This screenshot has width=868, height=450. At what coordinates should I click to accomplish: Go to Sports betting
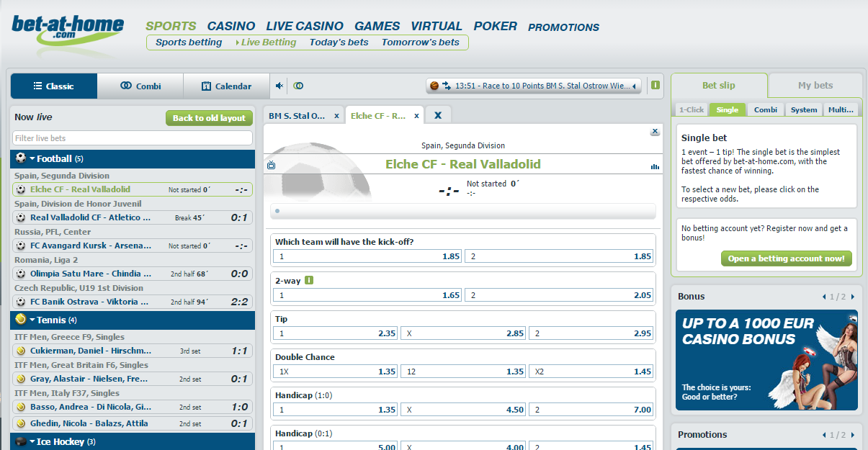tap(189, 42)
